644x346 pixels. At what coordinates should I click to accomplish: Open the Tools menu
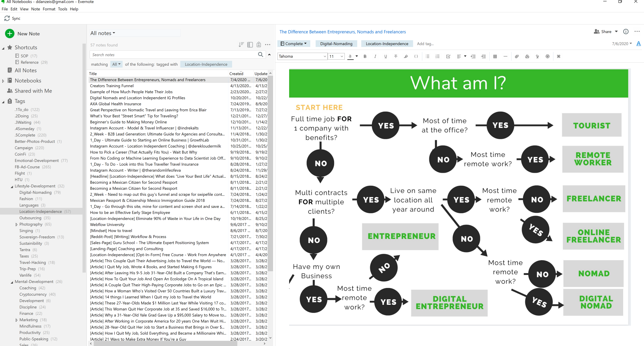coord(62,9)
